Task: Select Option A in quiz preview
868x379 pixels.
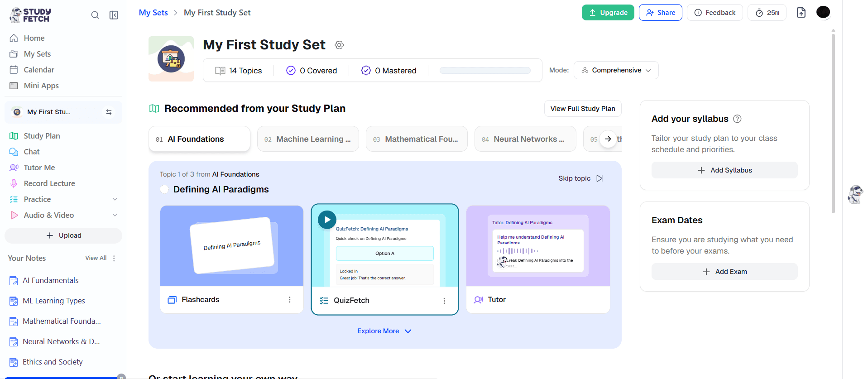Action: pyautogui.click(x=385, y=254)
